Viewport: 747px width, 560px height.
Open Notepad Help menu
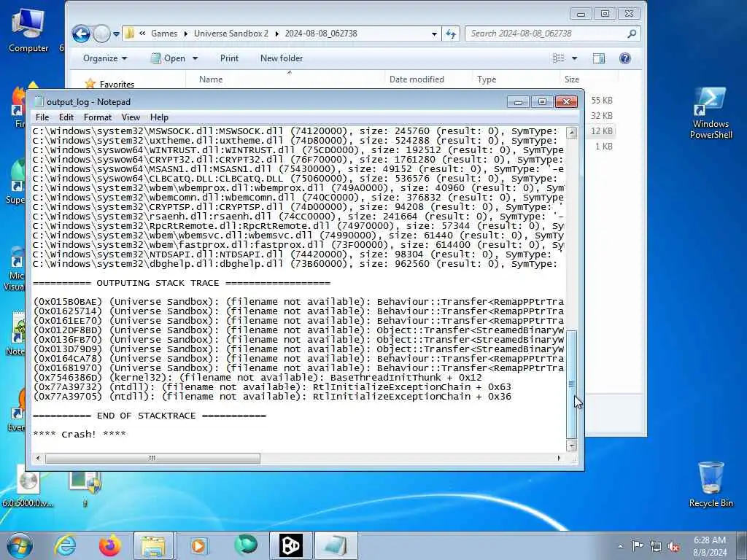point(159,117)
